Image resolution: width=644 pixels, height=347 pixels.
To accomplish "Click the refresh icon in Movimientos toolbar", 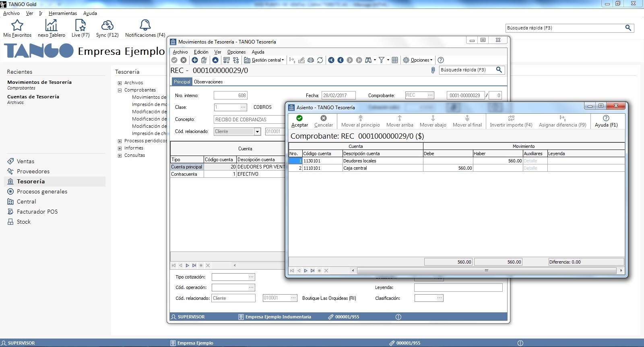I will coord(320,60).
